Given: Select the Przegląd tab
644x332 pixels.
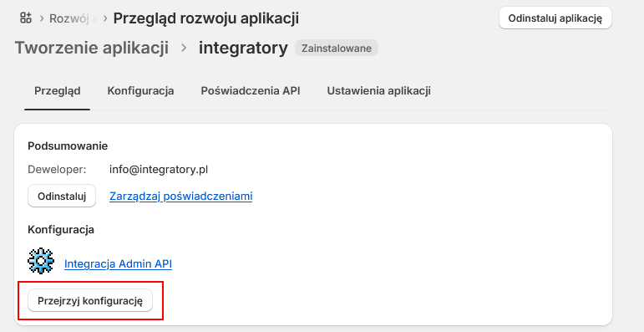Looking at the screenshot, I should 57,90.
